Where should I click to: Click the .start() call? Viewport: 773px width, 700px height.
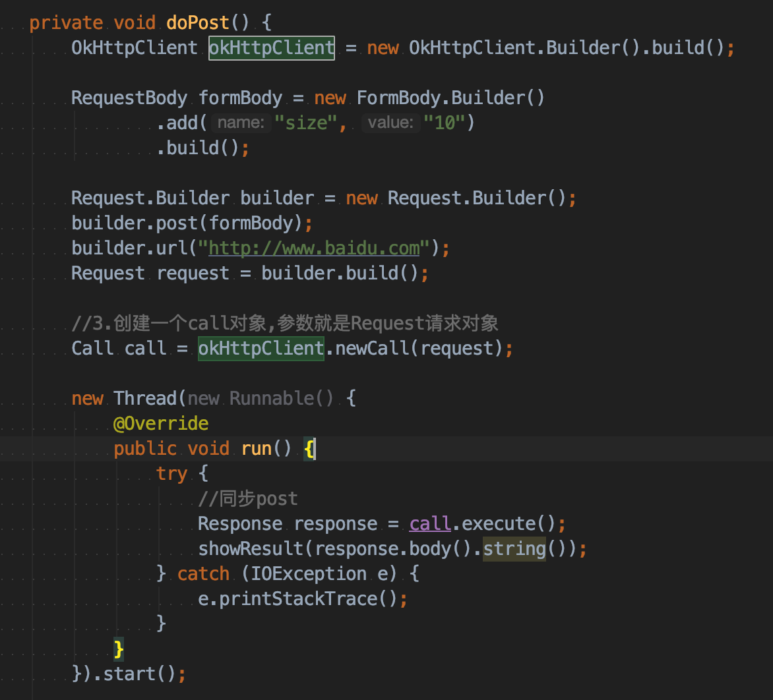tap(139, 674)
